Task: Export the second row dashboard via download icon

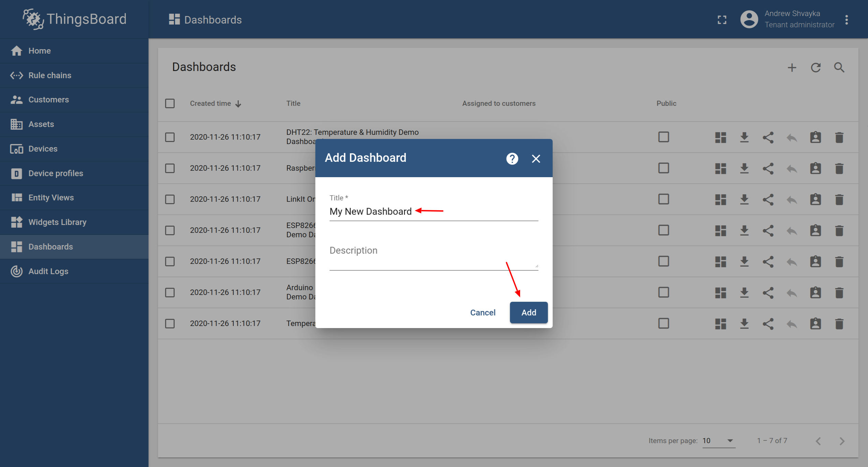Action: click(744, 168)
